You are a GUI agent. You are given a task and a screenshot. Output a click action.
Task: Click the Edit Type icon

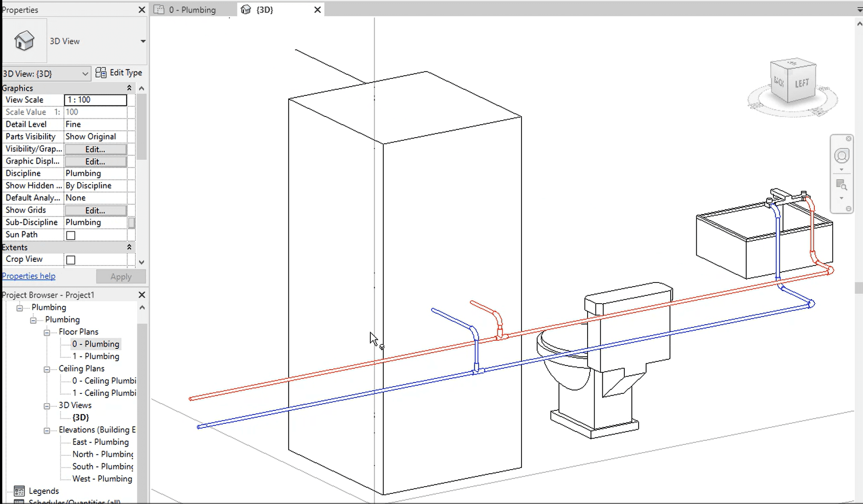click(100, 72)
